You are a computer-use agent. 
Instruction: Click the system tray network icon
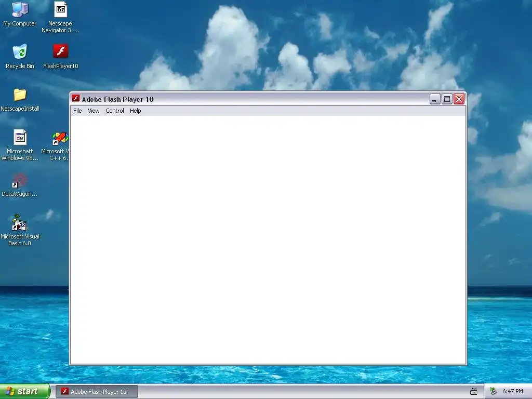[494, 391]
